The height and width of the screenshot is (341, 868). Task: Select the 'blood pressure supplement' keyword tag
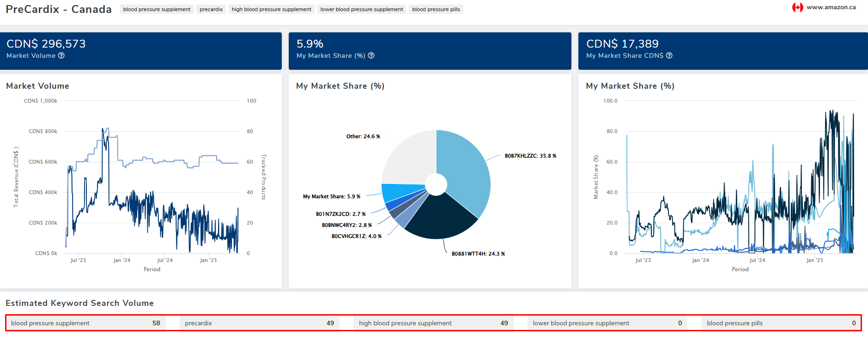tap(157, 9)
